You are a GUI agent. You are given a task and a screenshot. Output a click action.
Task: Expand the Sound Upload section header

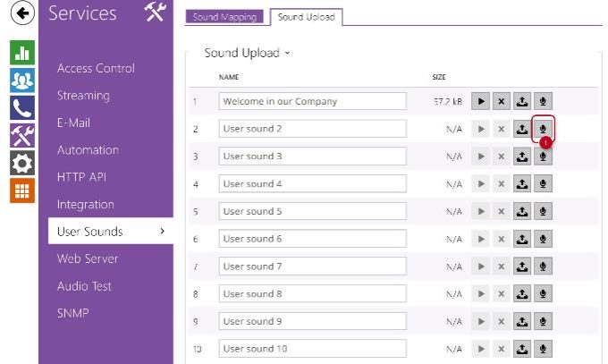tap(247, 54)
